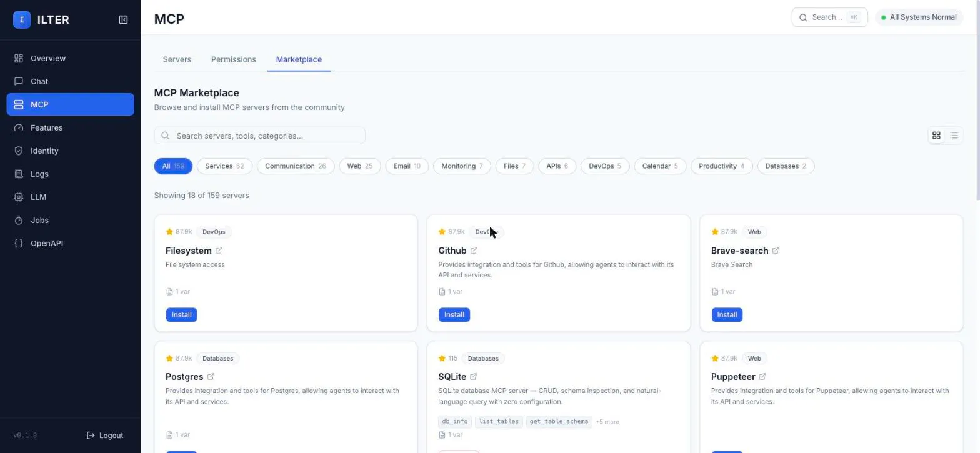Filter by APIs category
Viewport: 980px width, 453px height.
(557, 166)
